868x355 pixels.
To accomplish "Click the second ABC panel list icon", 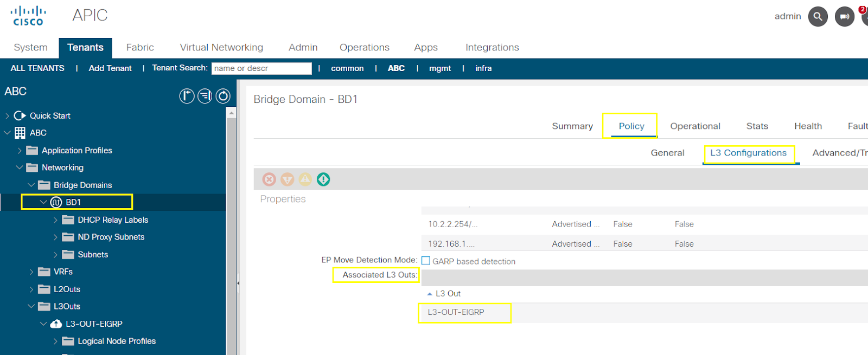I will (205, 96).
